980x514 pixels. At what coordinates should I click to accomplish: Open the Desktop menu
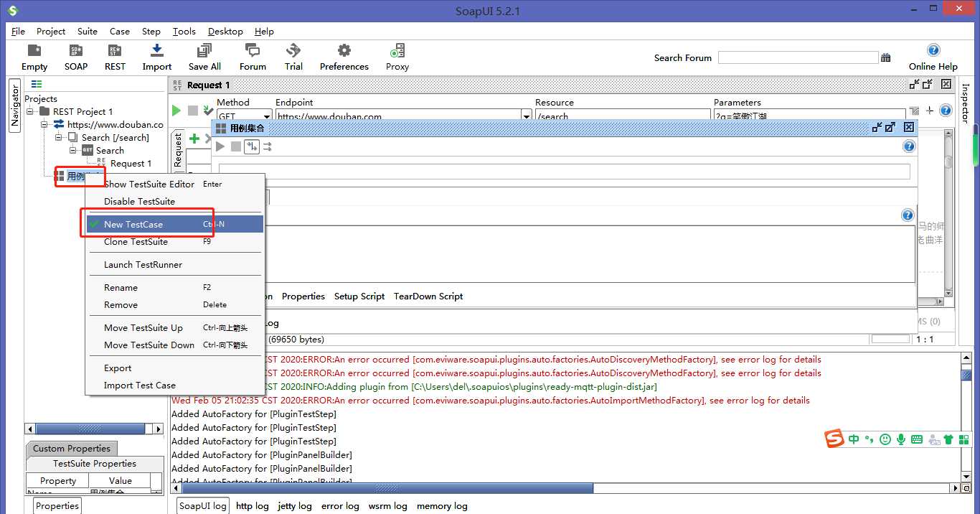tap(225, 31)
